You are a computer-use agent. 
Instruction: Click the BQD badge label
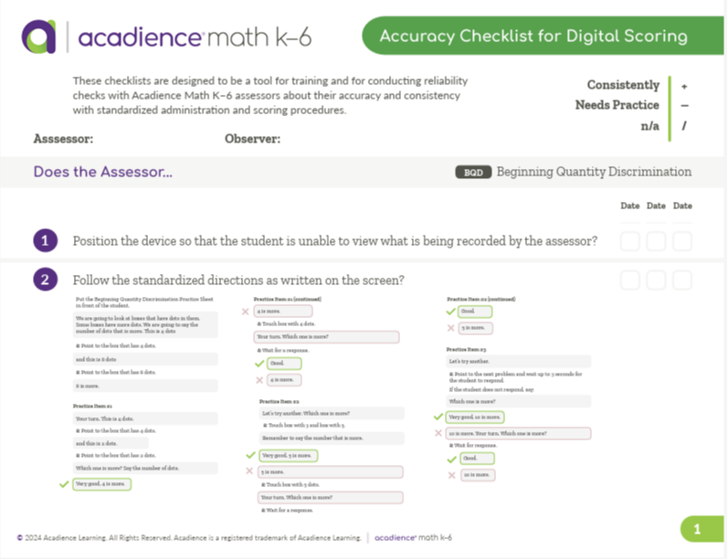coord(473,173)
